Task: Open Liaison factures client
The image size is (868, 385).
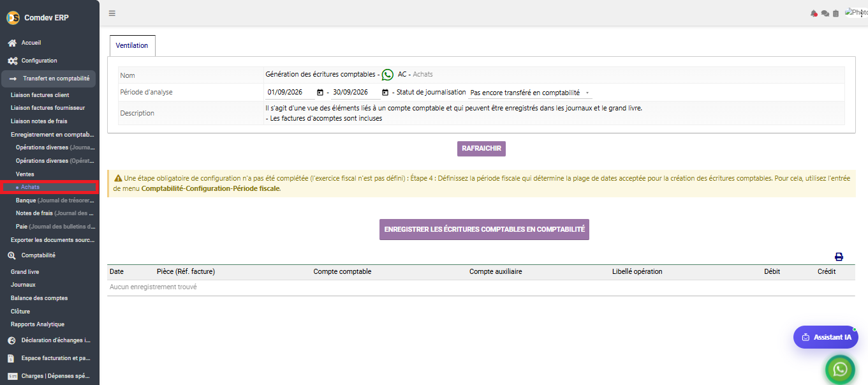Action: pyautogui.click(x=40, y=95)
